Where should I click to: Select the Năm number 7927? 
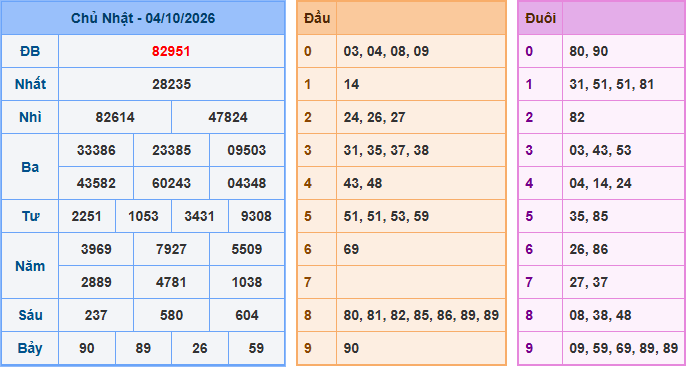[x=171, y=249]
